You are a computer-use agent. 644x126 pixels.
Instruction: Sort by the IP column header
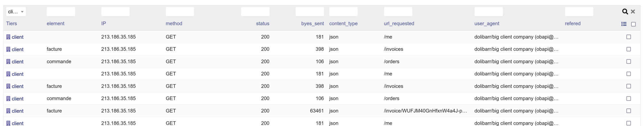(x=104, y=24)
